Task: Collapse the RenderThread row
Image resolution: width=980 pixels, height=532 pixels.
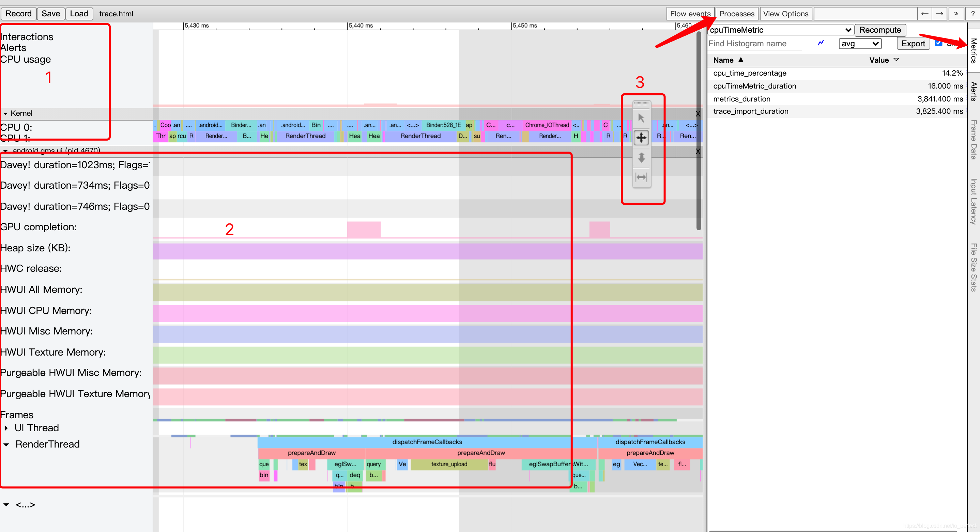Action: click(x=6, y=444)
